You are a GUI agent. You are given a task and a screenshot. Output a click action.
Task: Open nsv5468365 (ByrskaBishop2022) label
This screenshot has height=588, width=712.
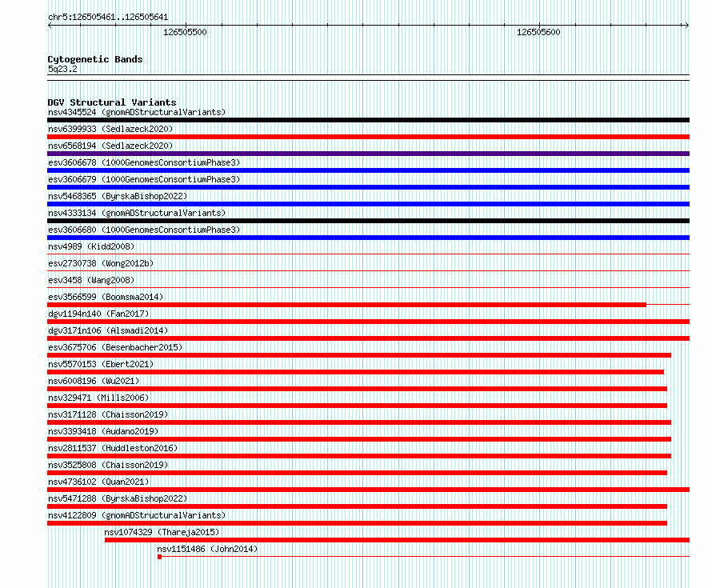(118, 196)
